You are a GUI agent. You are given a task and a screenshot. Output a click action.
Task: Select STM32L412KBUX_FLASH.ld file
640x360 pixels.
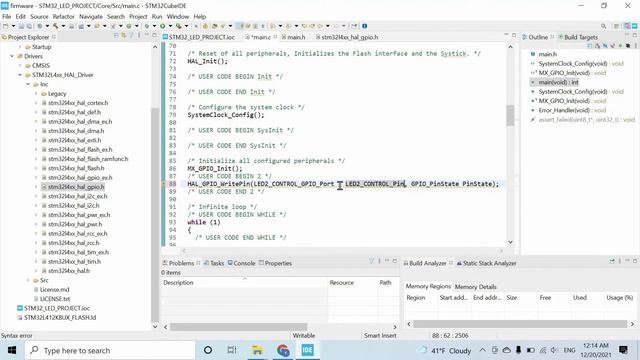56,318
